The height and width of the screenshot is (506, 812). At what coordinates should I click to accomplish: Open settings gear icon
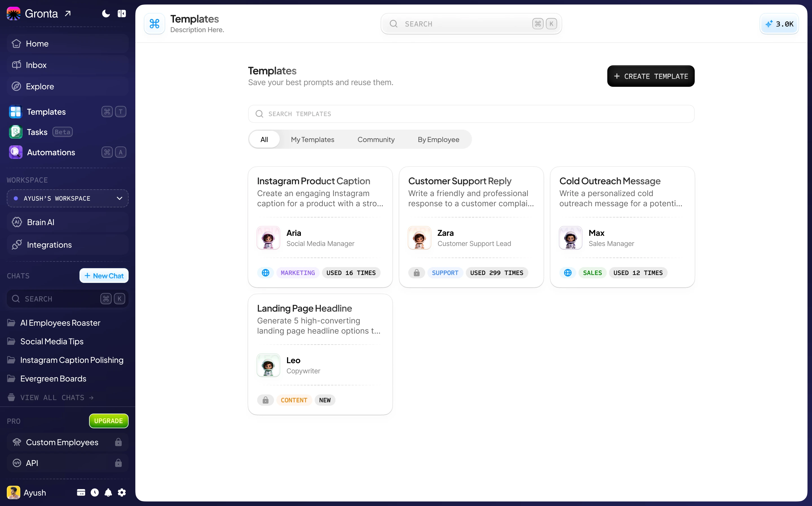tap(122, 492)
